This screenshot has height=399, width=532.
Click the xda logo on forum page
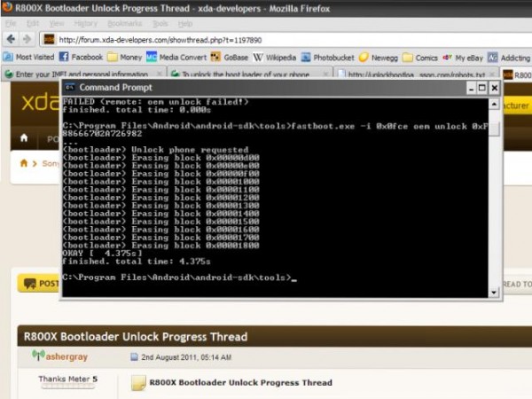pos(40,102)
